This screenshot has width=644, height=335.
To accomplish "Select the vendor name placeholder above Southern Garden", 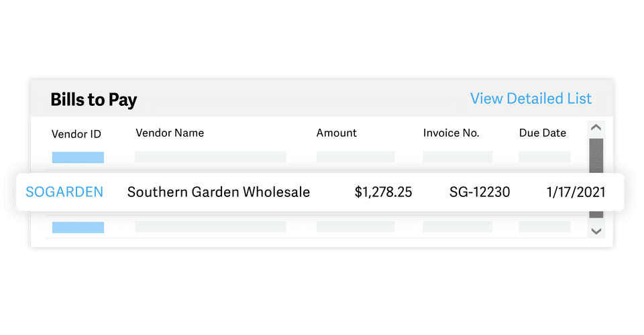I will click(x=210, y=157).
